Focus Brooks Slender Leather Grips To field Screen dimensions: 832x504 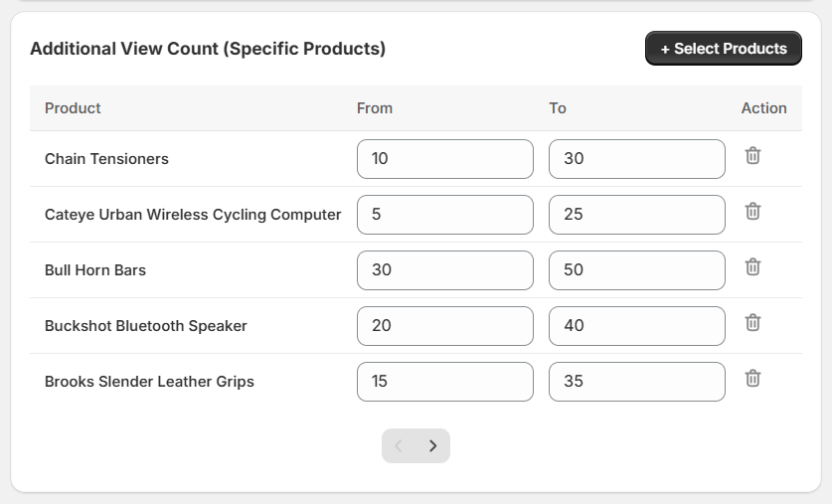click(x=636, y=382)
